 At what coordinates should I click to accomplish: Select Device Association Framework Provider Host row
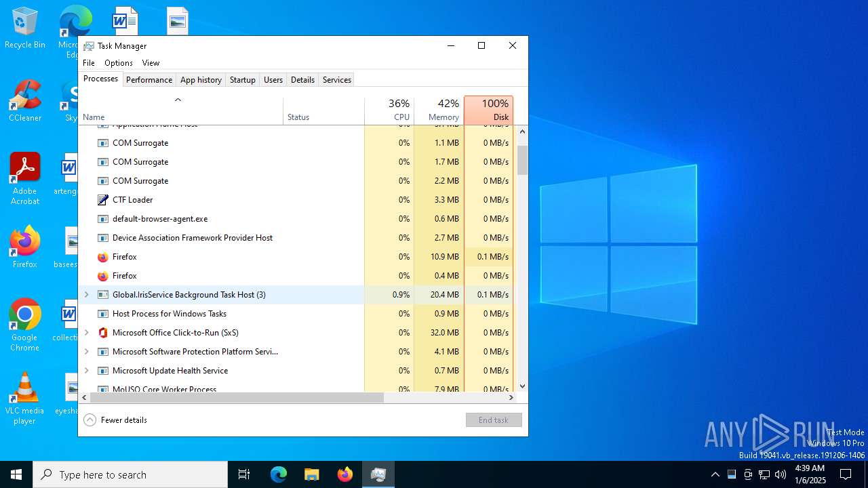tap(298, 238)
